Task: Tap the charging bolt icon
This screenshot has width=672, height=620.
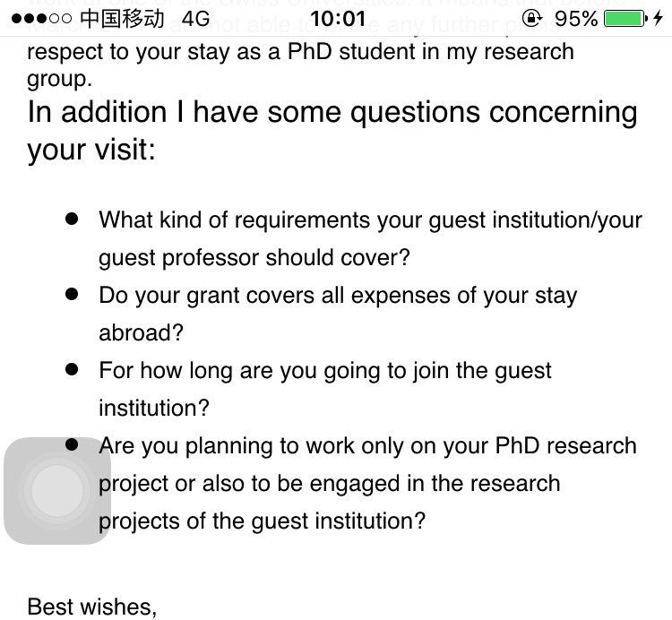Action: 659,19
